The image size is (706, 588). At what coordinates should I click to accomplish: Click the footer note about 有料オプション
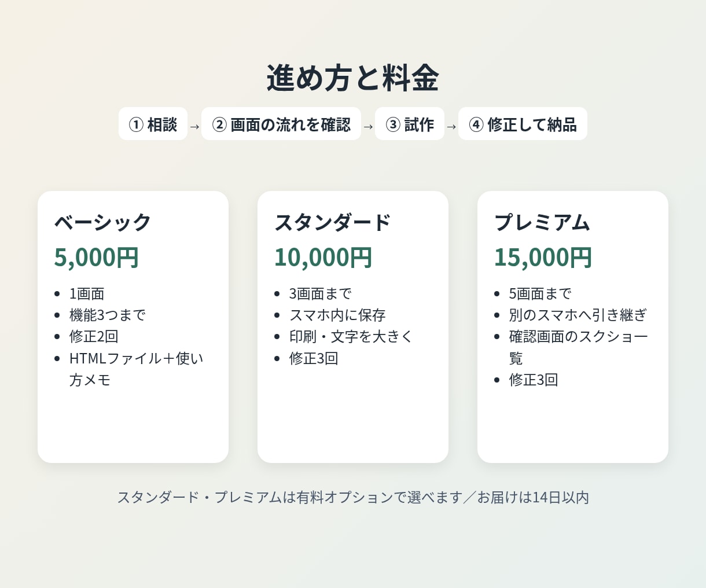[353, 498]
